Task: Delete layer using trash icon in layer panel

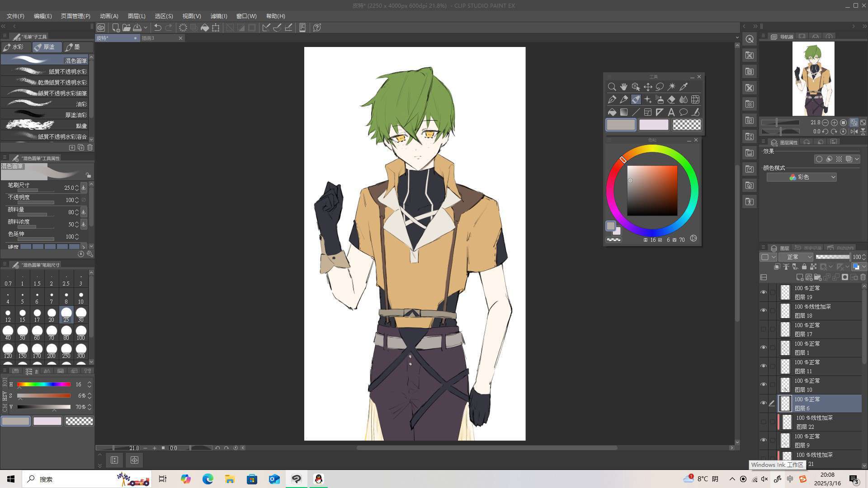Action: click(x=863, y=277)
